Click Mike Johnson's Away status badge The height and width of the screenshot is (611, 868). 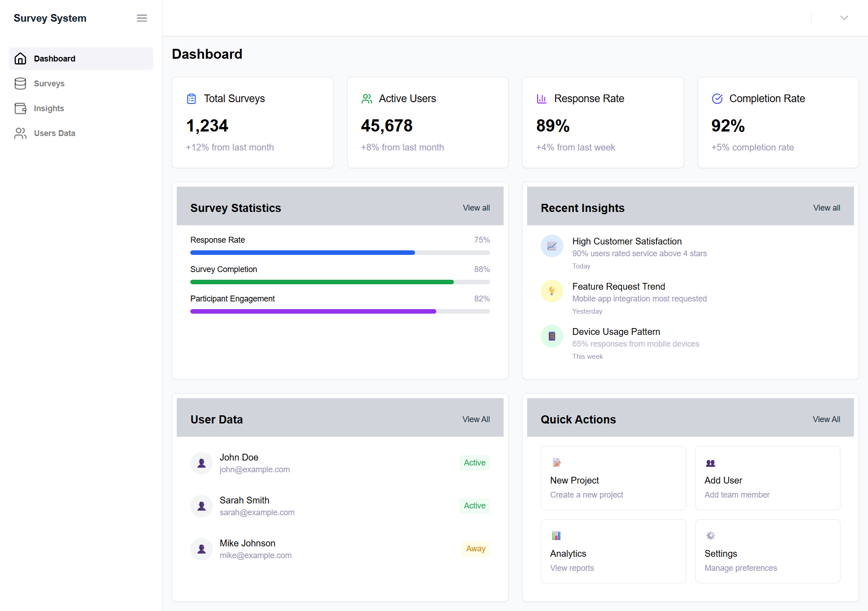(476, 549)
